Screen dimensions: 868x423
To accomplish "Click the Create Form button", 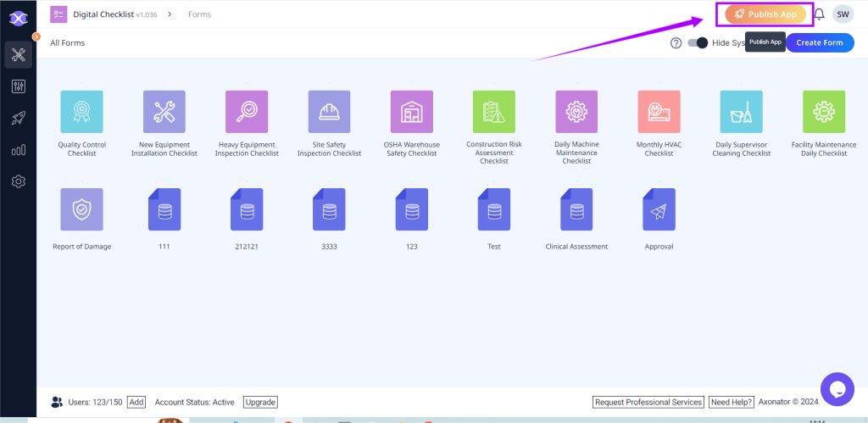I will (x=819, y=43).
